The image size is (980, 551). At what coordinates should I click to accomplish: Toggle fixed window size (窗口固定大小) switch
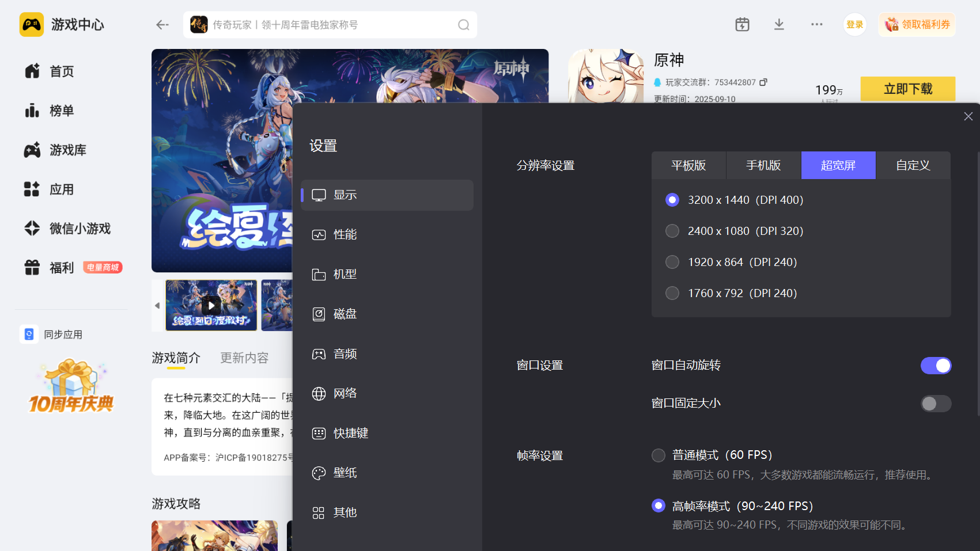[936, 404]
